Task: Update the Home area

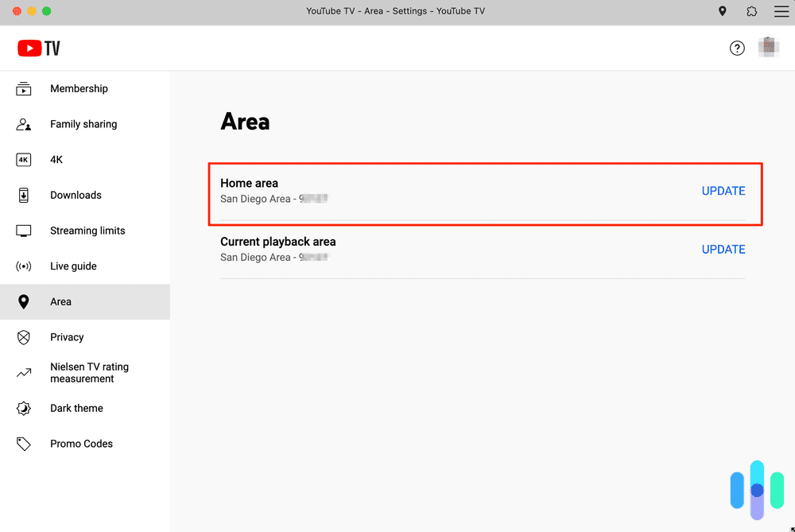Action: (x=723, y=191)
